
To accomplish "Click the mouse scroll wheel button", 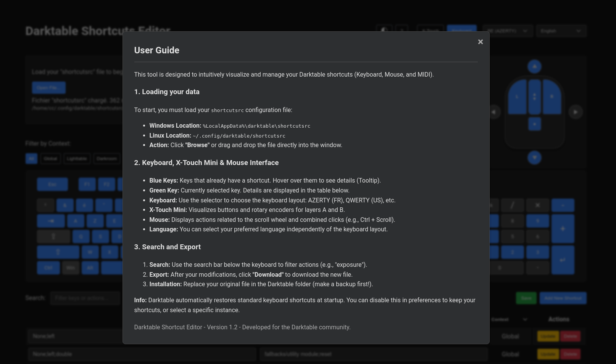I will pos(534,97).
